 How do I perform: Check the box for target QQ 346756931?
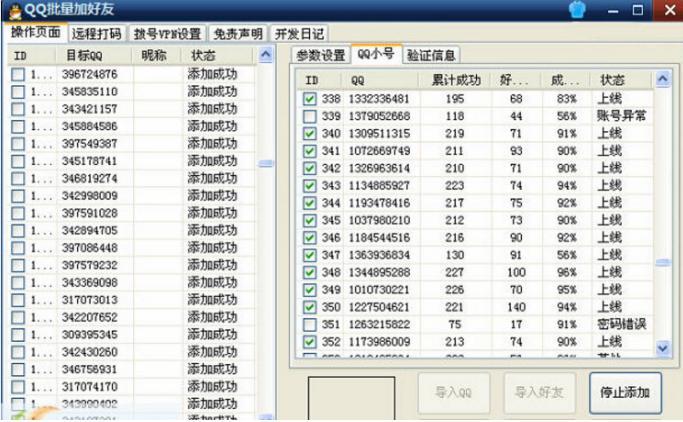point(18,369)
